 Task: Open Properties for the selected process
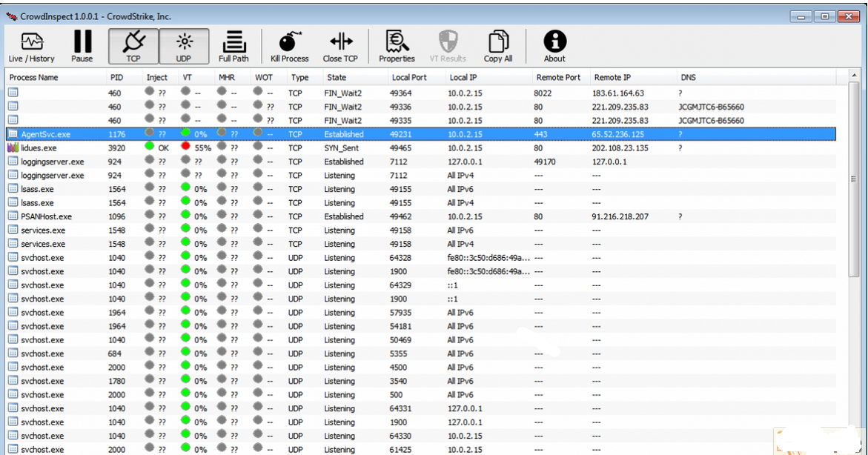[397, 47]
